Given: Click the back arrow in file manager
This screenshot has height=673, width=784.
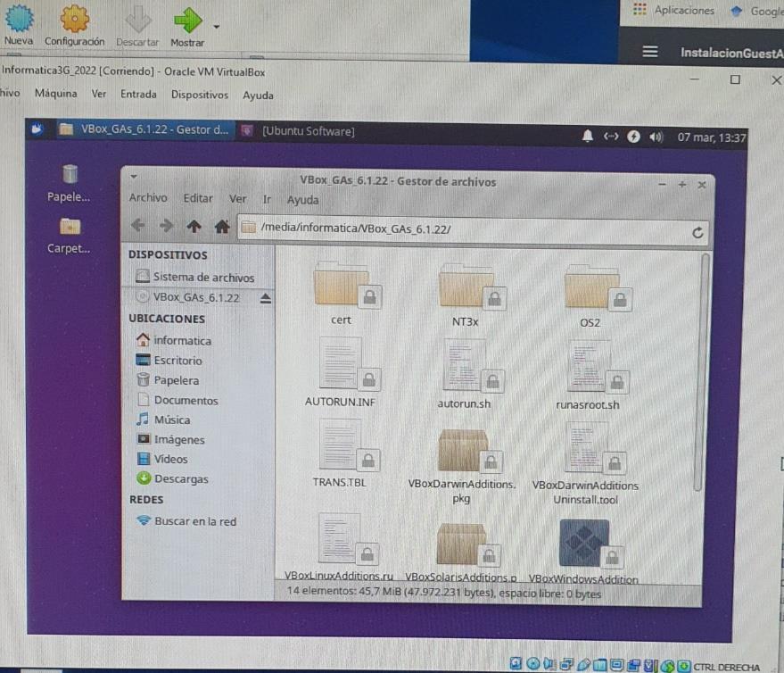Looking at the screenshot, I should (x=138, y=226).
